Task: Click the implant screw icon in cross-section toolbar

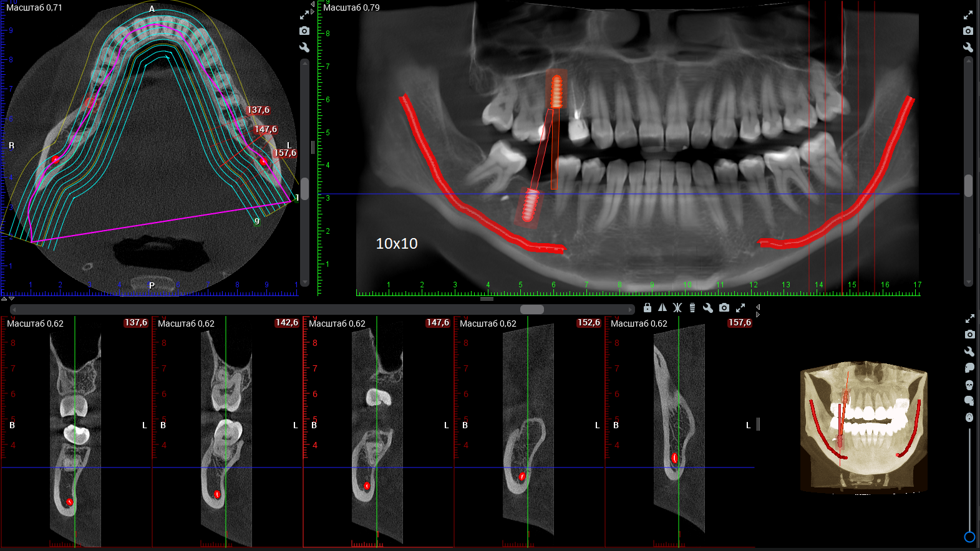Action: (x=692, y=308)
